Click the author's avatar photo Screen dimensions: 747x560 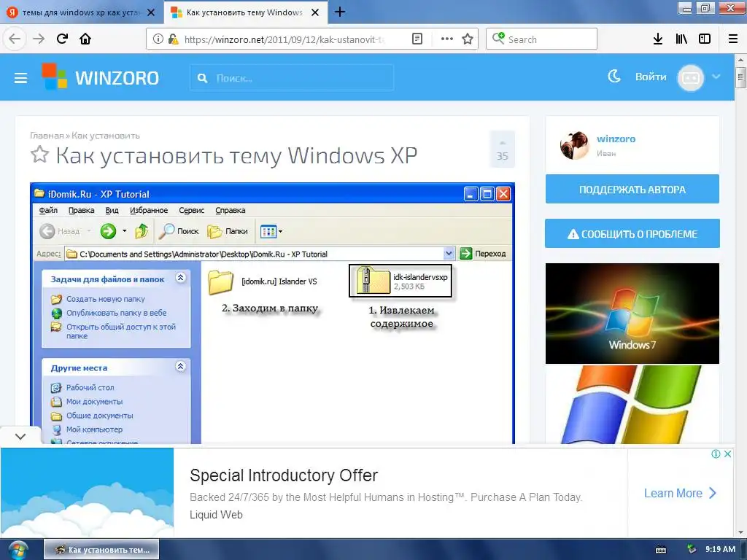click(575, 145)
